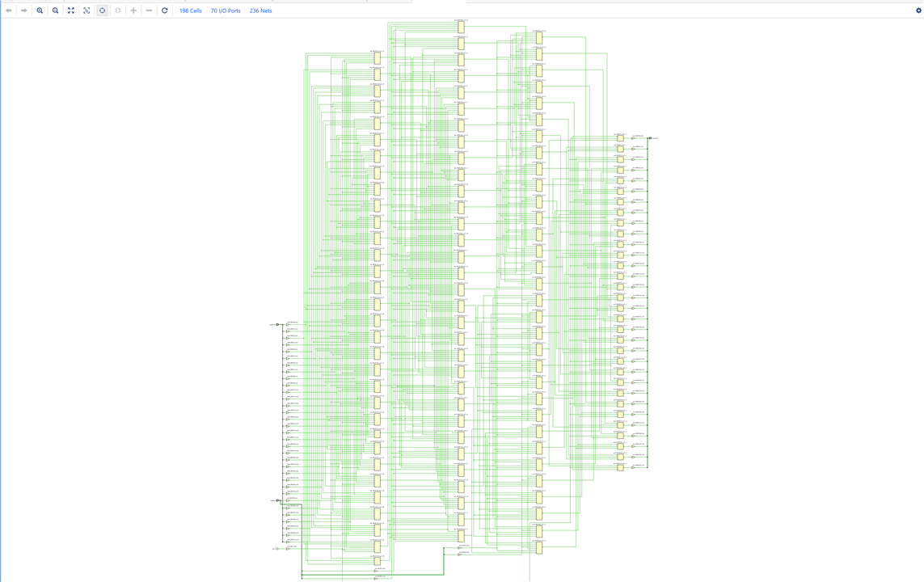Viewport: 924px width, 582px height.
Task: Regenerate the schematic with the refresh icon
Action: click(164, 11)
